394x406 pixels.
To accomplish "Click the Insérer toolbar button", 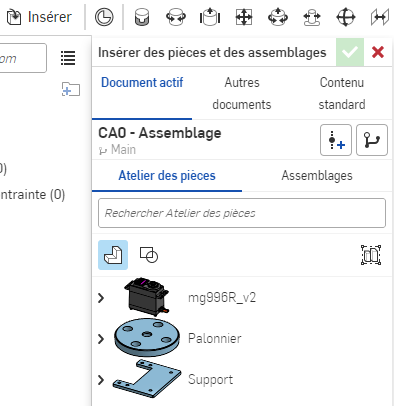I will [39, 17].
